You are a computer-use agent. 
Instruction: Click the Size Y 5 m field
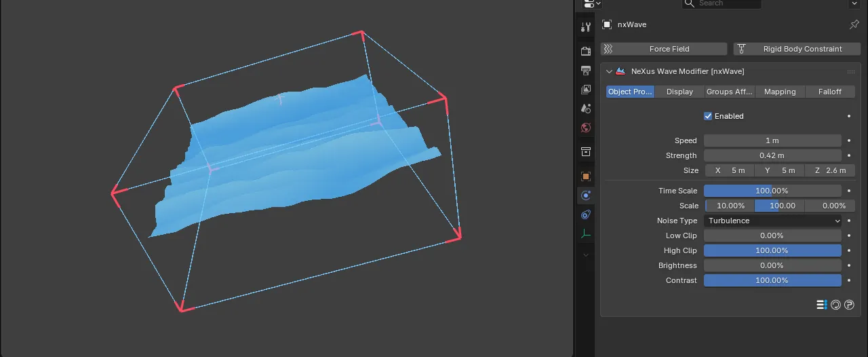click(x=780, y=170)
